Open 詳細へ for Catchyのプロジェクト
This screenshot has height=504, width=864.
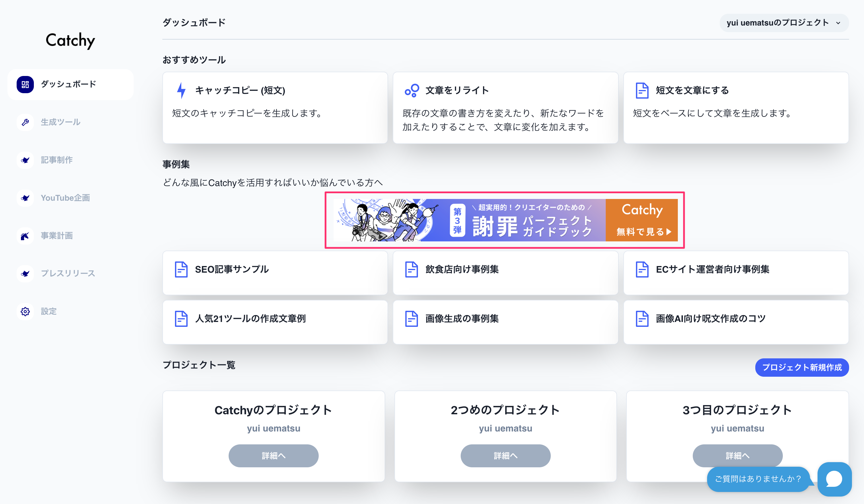point(273,456)
